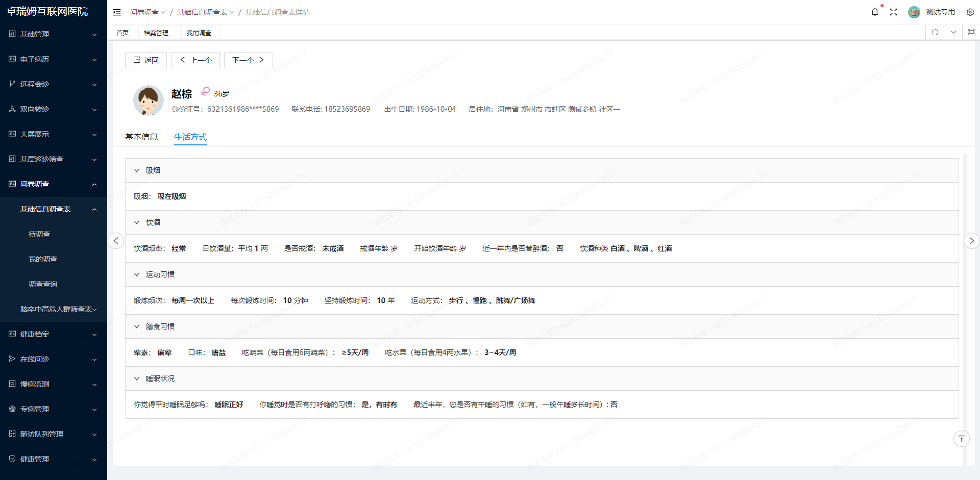Click the right circular arrow button
This screenshot has width=980, height=480.
pyautogui.click(x=971, y=241)
